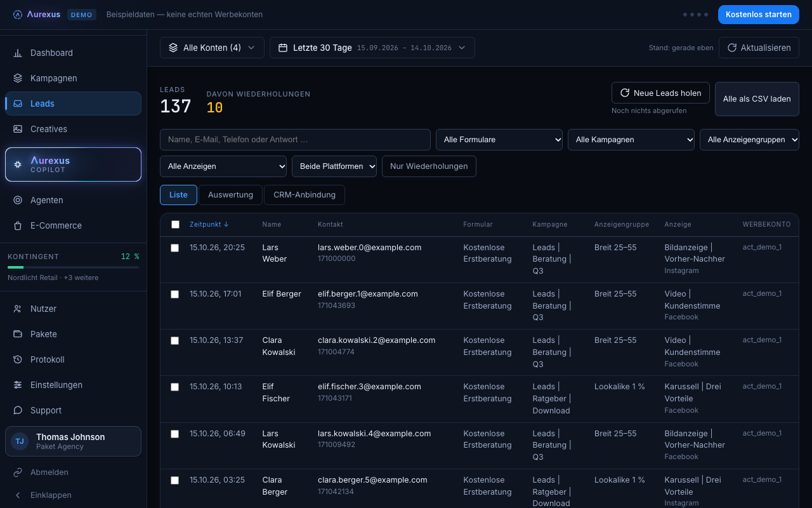Screen dimensions: 812x508
Task: Open Kampagnen in the sidebar
Action: (73, 78)
